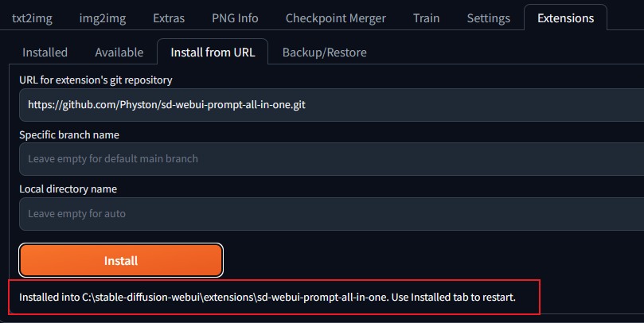This screenshot has height=323, width=644.
Task: Click the installation result message text
Action: (267, 298)
